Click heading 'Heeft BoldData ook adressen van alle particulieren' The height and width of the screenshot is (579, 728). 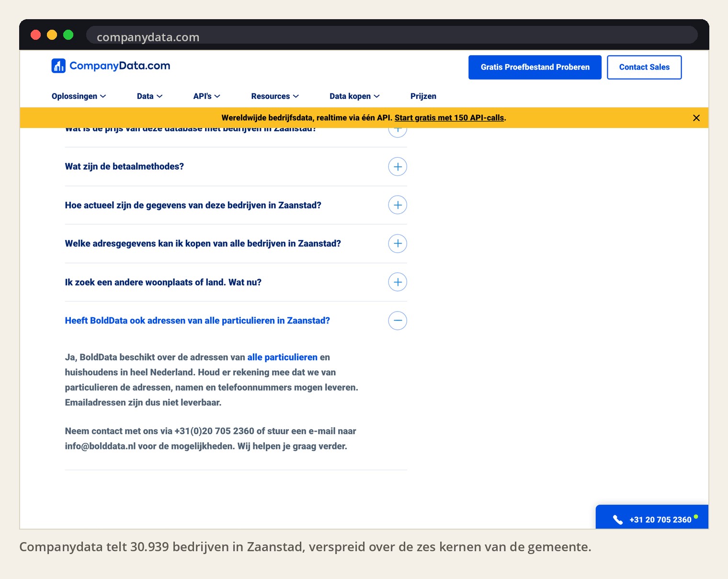197,321
